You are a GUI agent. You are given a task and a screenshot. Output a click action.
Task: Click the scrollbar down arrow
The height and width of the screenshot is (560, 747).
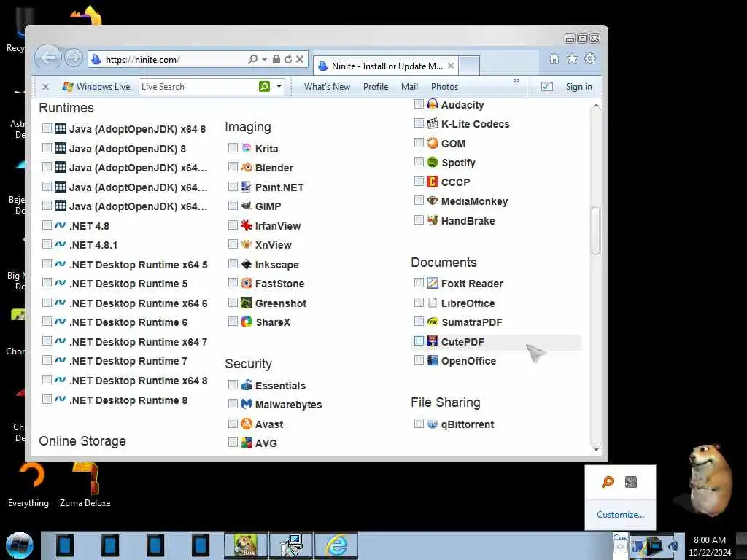[595, 448]
